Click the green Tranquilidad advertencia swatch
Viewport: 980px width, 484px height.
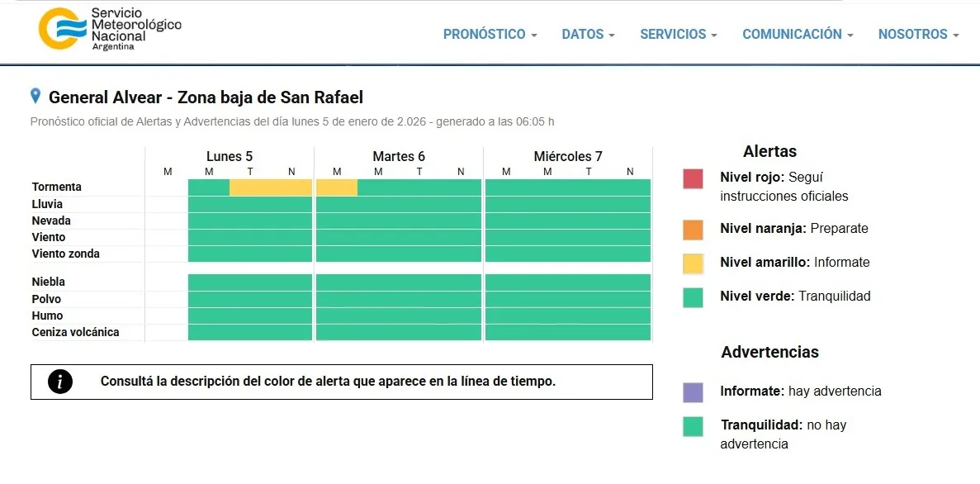click(x=692, y=425)
